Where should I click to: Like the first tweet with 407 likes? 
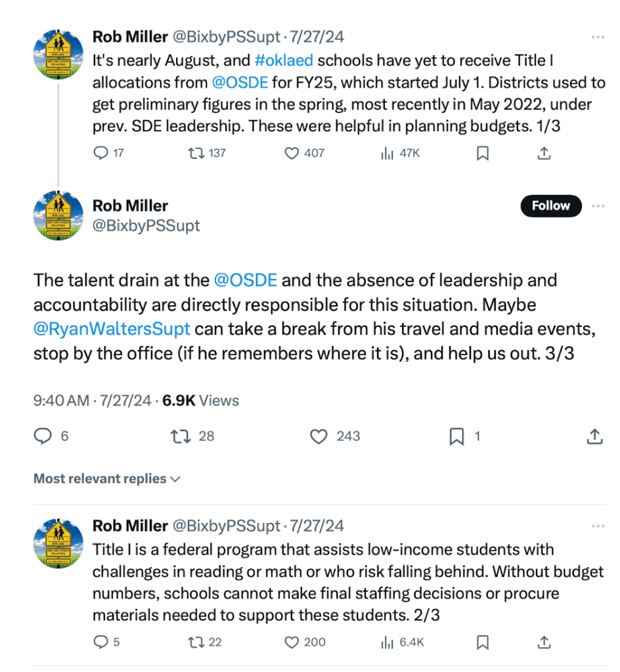click(x=292, y=153)
